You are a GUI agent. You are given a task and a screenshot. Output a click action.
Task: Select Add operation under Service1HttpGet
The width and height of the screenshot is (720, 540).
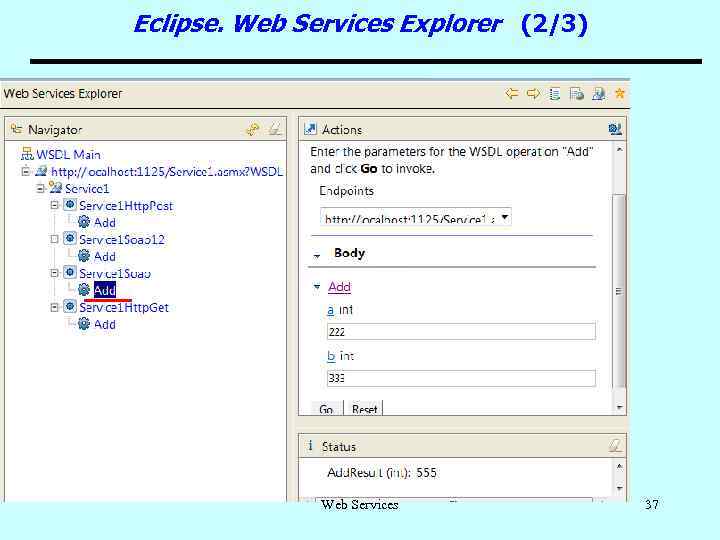(x=105, y=325)
